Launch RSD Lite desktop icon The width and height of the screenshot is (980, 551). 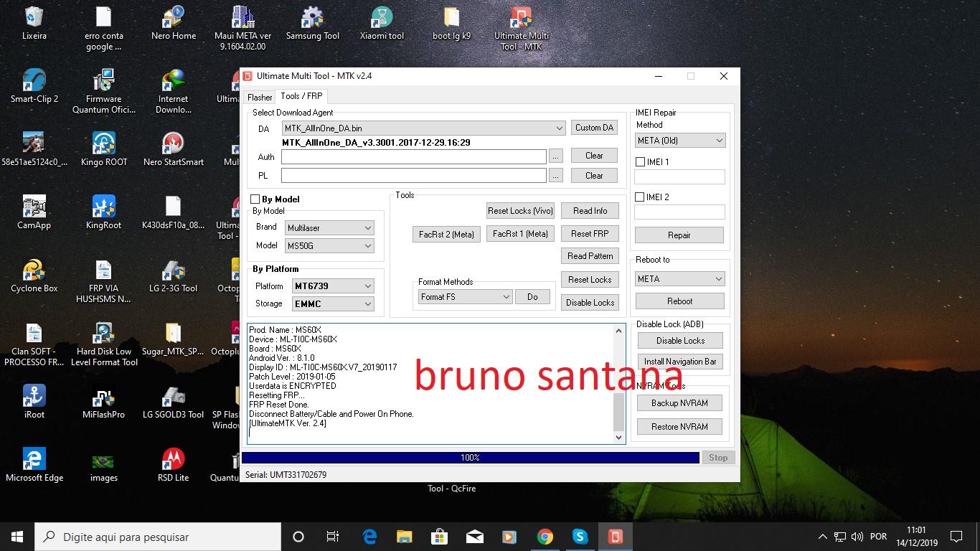pyautogui.click(x=174, y=466)
